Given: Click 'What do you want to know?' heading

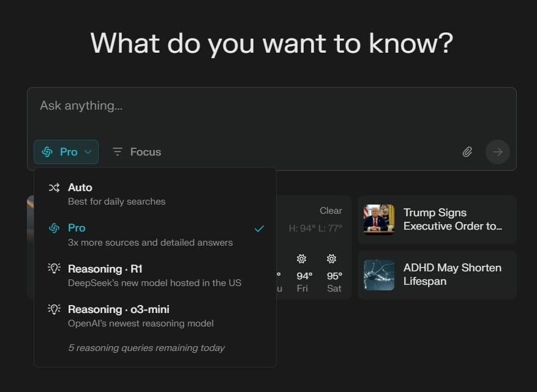Looking at the screenshot, I should click(x=272, y=43).
